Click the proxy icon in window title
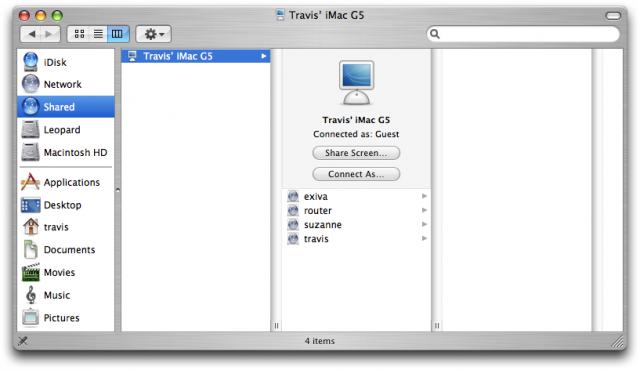 pyautogui.click(x=280, y=15)
